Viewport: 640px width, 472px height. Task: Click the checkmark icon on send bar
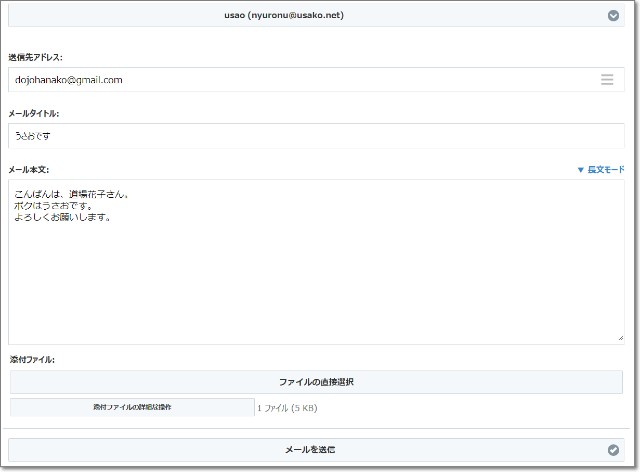(x=613, y=450)
